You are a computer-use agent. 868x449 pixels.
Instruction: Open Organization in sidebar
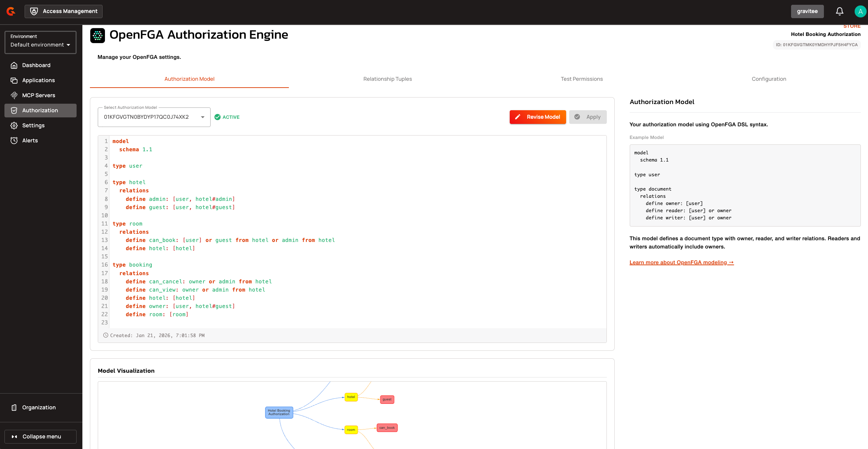(39, 408)
